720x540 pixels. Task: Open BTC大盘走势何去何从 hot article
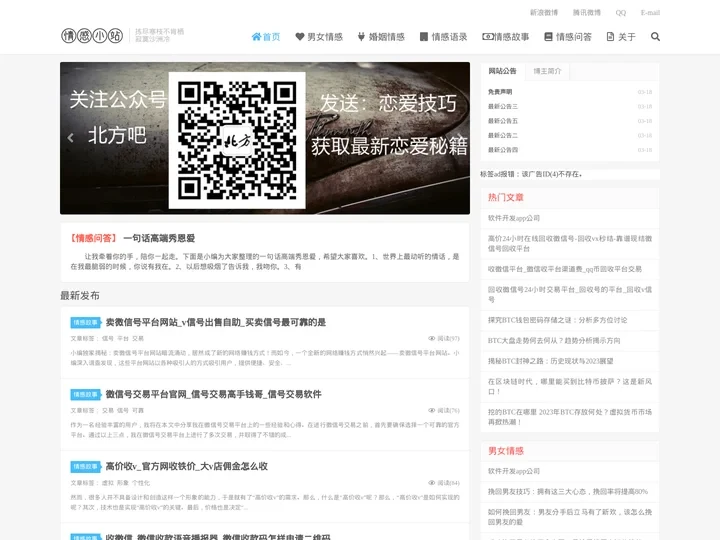click(x=554, y=341)
